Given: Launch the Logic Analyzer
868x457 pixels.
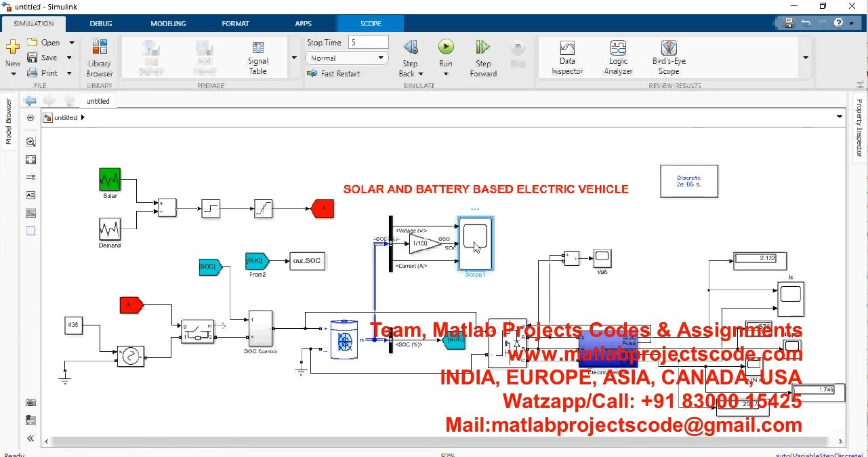Looking at the screenshot, I should (x=618, y=58).
